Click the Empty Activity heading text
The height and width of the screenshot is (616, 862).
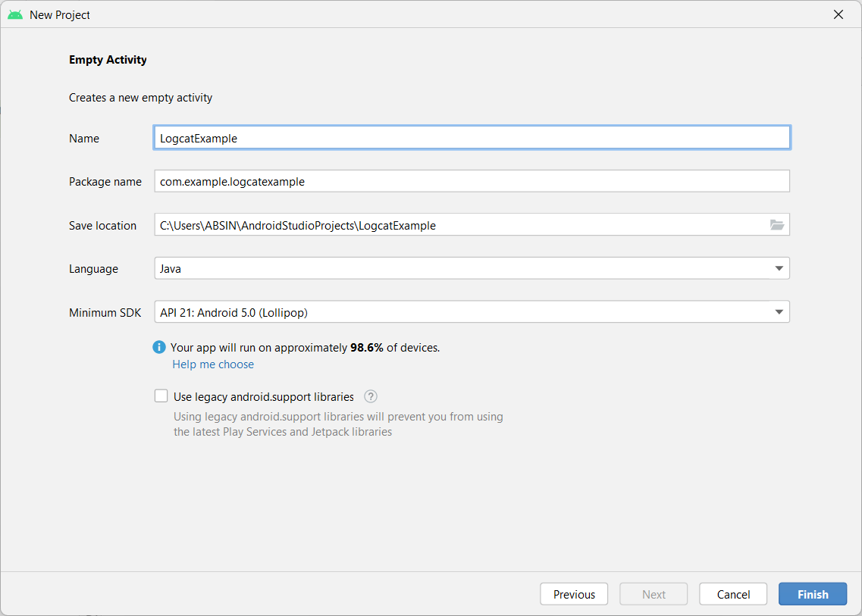[x=107, y=59]
